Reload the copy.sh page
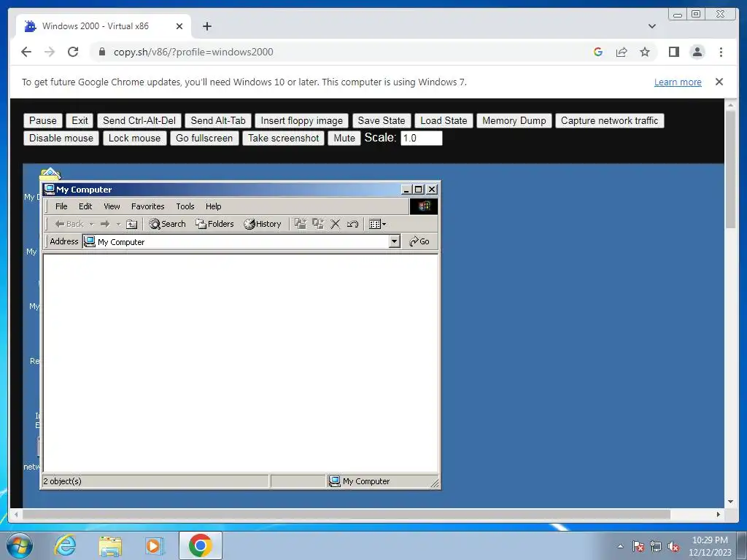The height and width of the screenshot is (560, 747). 73,52
